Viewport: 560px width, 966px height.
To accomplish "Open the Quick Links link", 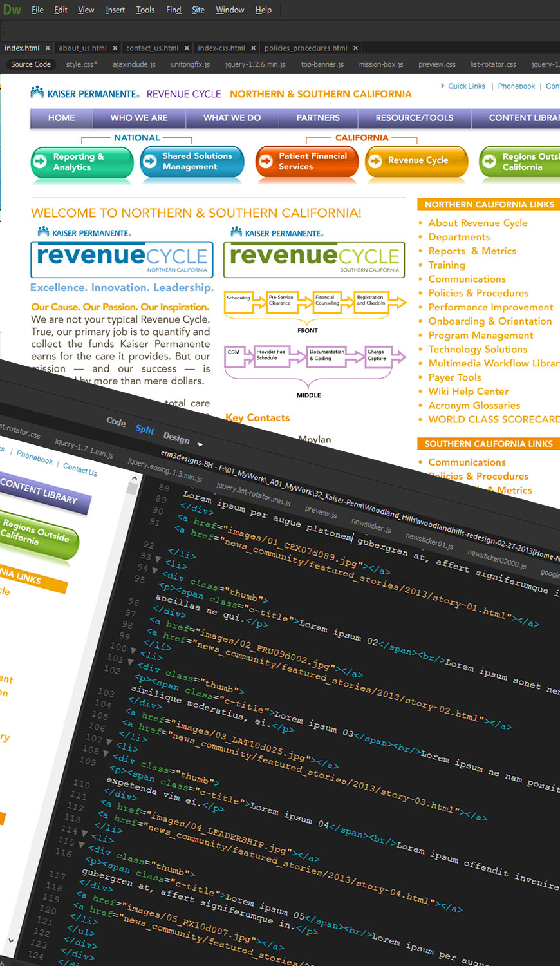I will (x=467, y=86).
